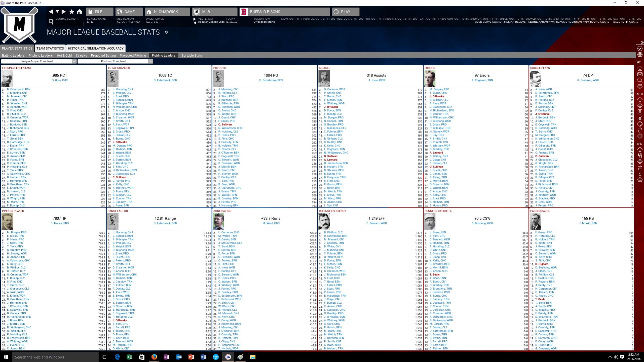
Task: Click the home icon in navigation bar
Action: click(80, 12)
